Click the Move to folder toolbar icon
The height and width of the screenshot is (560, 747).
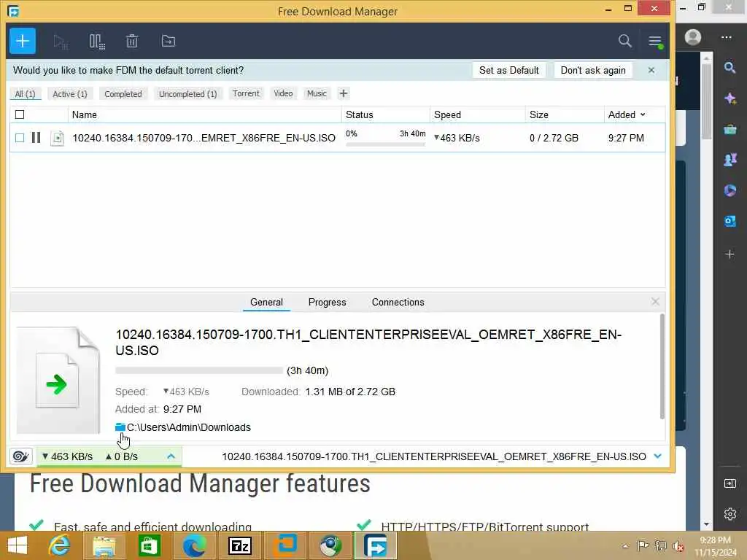click(169, 42)
